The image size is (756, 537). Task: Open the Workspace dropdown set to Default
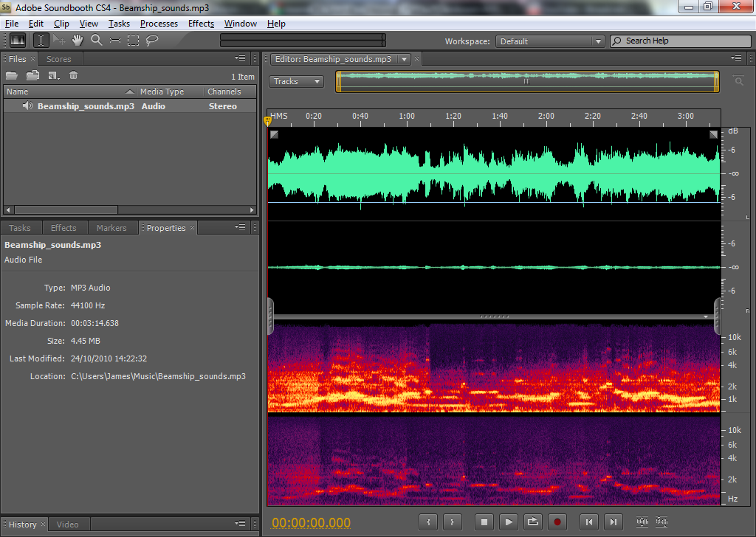tap(549, 41)
